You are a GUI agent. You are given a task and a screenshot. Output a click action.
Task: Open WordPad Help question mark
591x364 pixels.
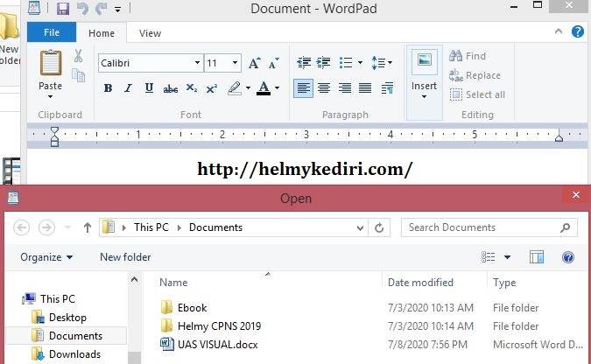click(578, 31)
